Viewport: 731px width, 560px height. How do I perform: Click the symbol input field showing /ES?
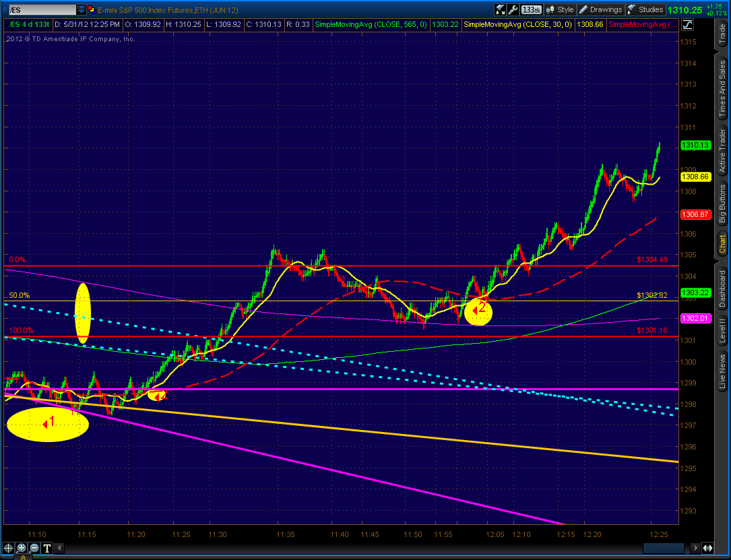tap(42, 9)
